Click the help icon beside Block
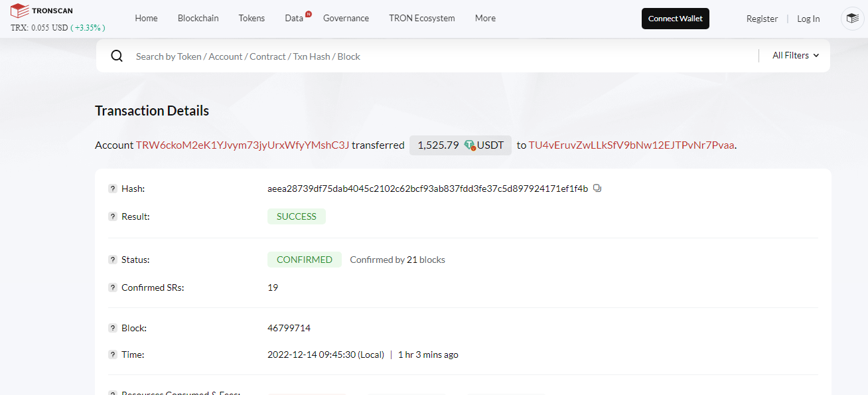Viewport: 868px width, 395px height. 113,328
